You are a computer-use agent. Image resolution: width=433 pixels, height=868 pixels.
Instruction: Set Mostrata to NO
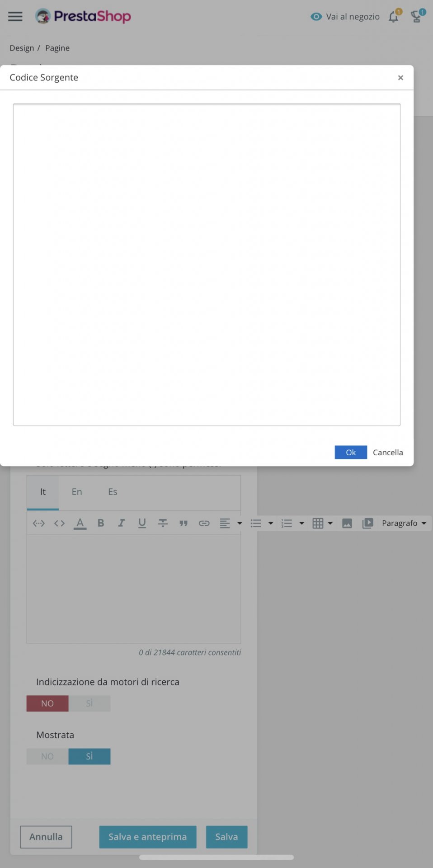click(47, 756)
